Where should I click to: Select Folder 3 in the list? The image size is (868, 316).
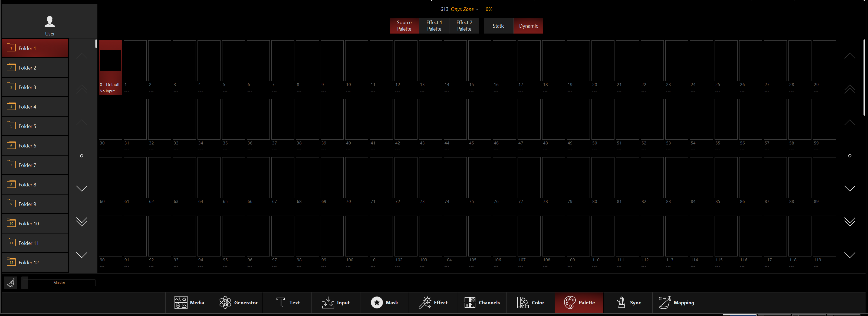(x=35, y=87)
